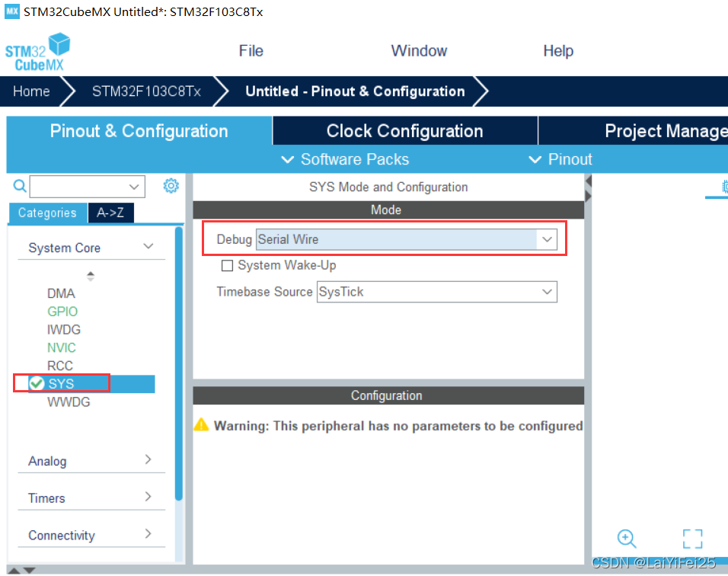Click the bottom-left up triangle

click(x=14, y=571)
